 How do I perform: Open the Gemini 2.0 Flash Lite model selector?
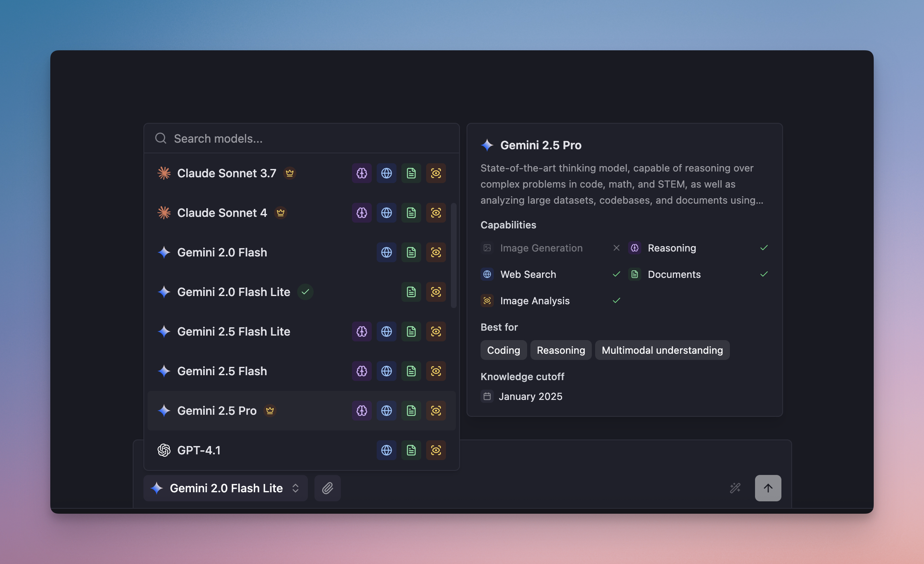coord(225,488)
